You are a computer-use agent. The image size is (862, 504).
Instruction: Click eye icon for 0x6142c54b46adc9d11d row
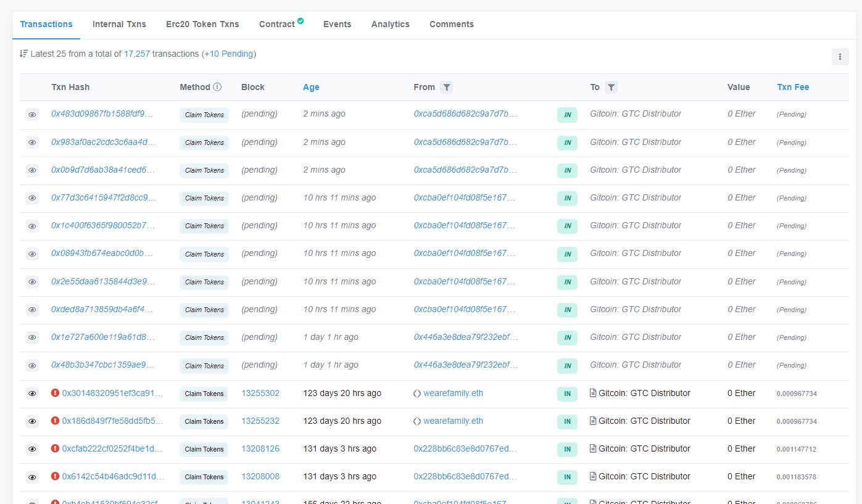[32, 477]
